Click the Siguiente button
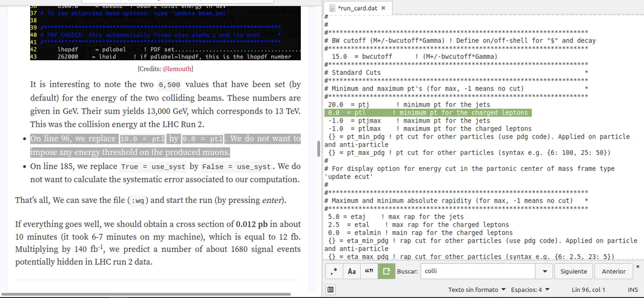 click(574, 271)
